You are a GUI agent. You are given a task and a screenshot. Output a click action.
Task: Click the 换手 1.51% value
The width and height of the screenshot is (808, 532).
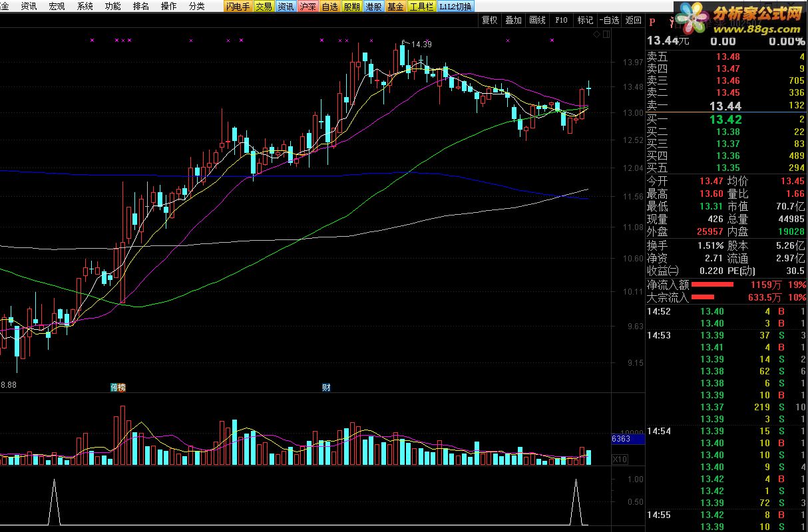709,246
